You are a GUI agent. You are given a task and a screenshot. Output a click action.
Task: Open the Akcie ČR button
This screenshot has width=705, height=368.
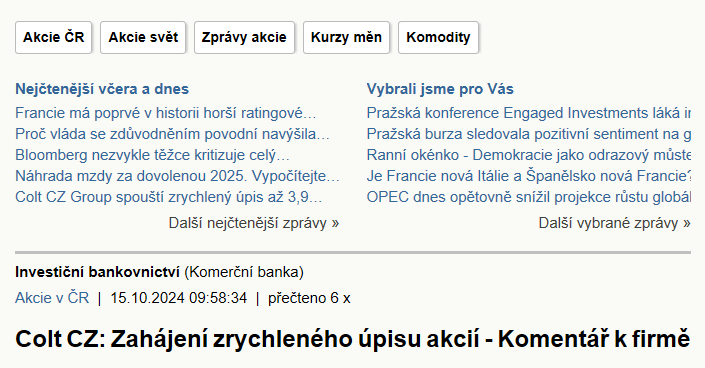[54, 37]
